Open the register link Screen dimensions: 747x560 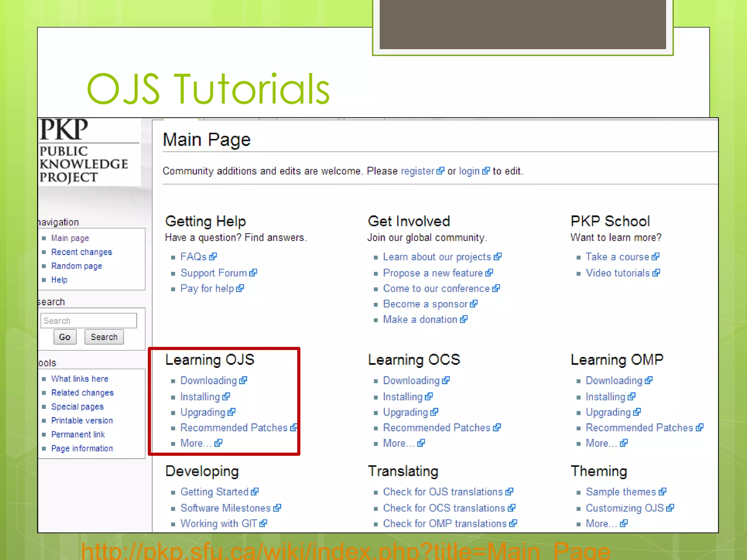tap(418, 171)
